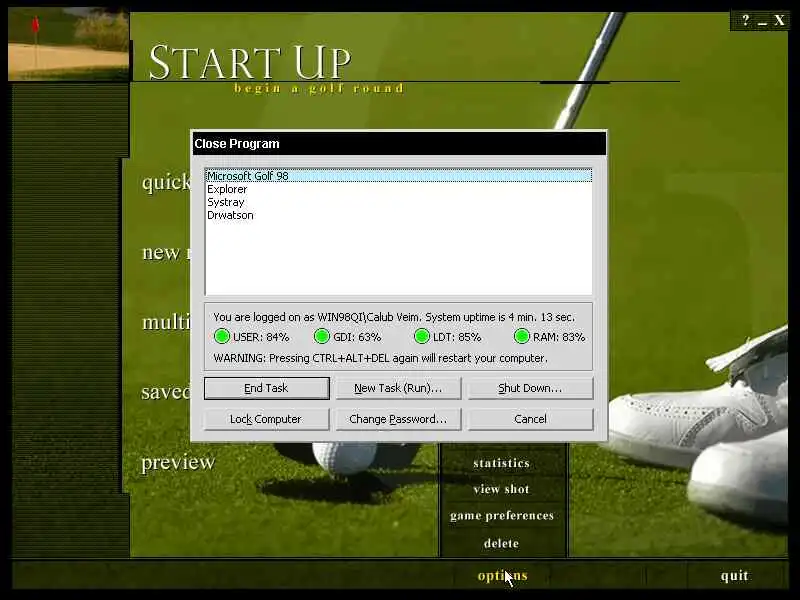Open game preferences entry

[x=502, y=516]
